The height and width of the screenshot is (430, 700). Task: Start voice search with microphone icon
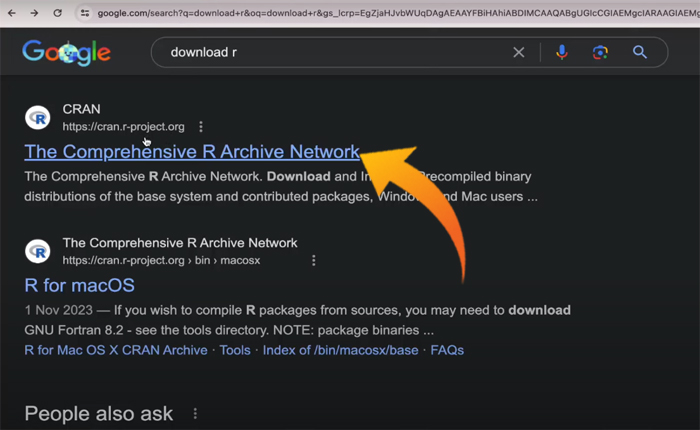tap(561, 52)
